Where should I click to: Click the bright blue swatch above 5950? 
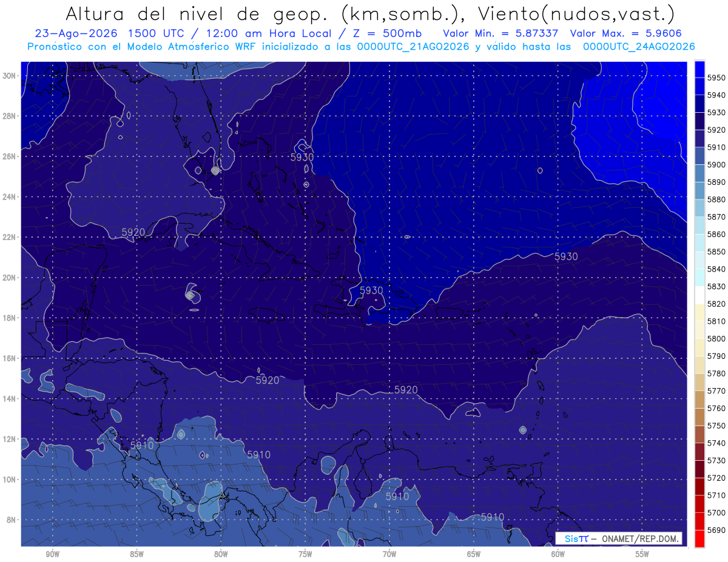[699, 69]
